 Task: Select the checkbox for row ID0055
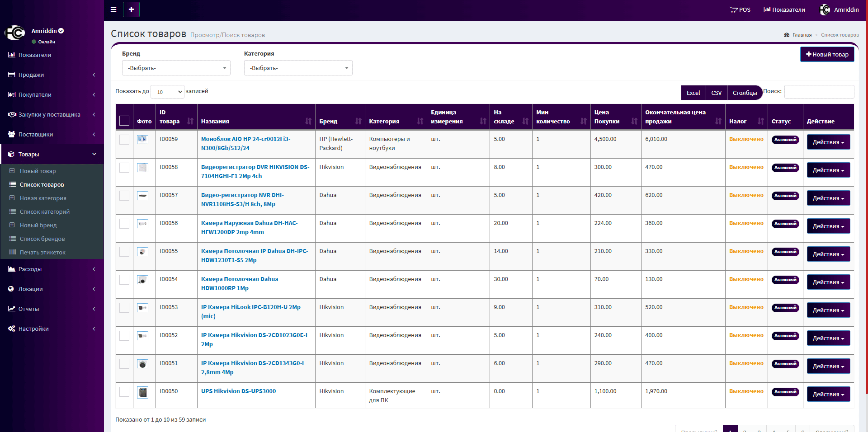click(124, 252)
